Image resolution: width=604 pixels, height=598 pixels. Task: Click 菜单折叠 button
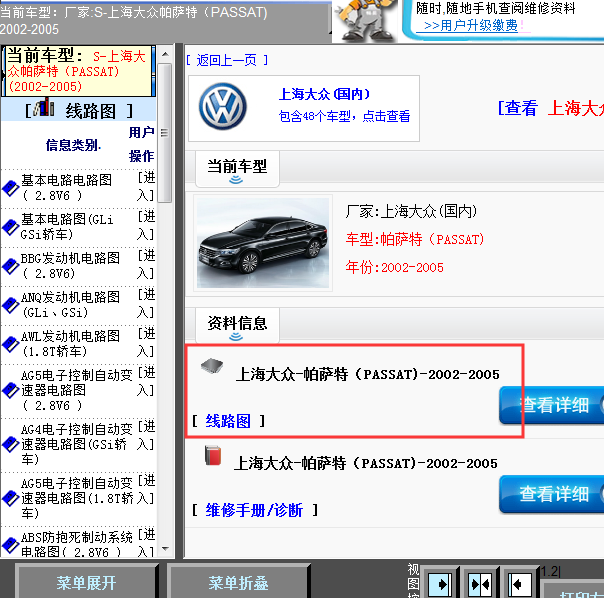(238, 583)
